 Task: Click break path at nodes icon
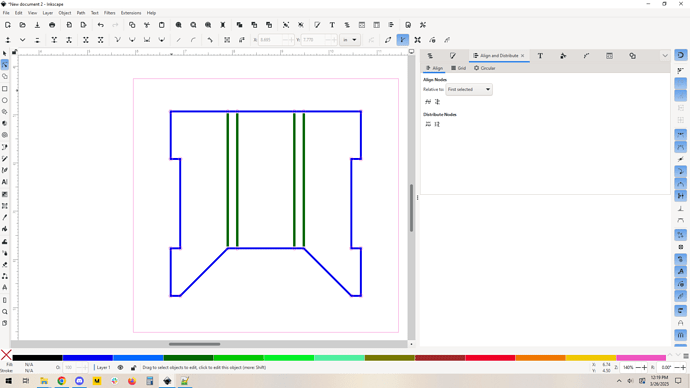click(x=69, y=40)
